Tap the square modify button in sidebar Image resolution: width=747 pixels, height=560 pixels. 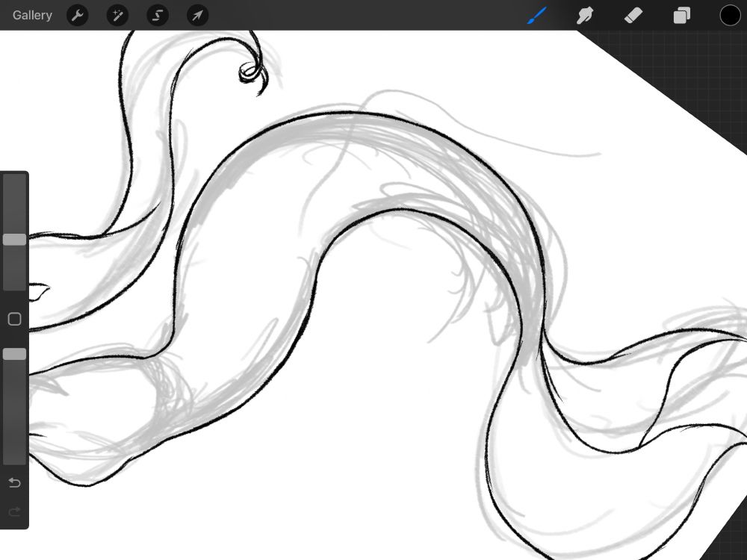pos(14,319)
